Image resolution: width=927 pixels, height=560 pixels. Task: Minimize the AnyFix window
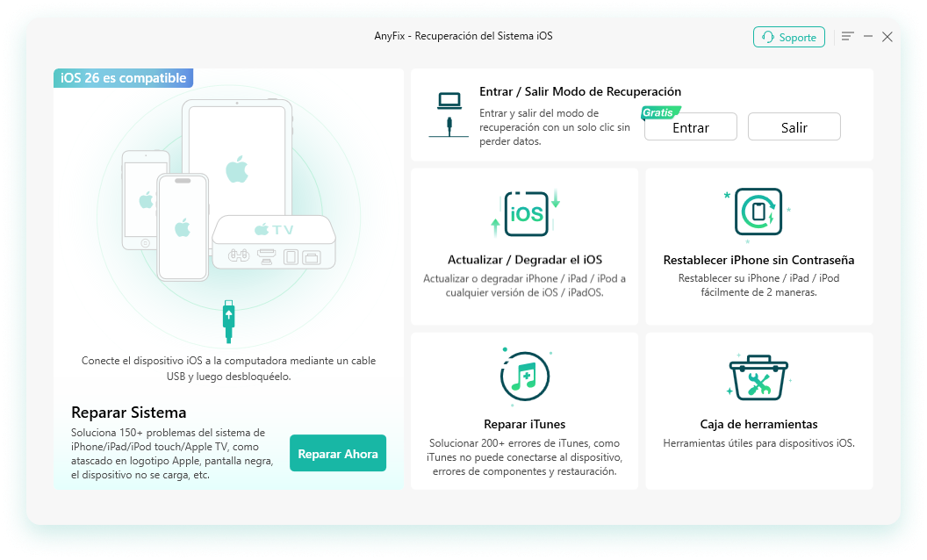[868, 37]
